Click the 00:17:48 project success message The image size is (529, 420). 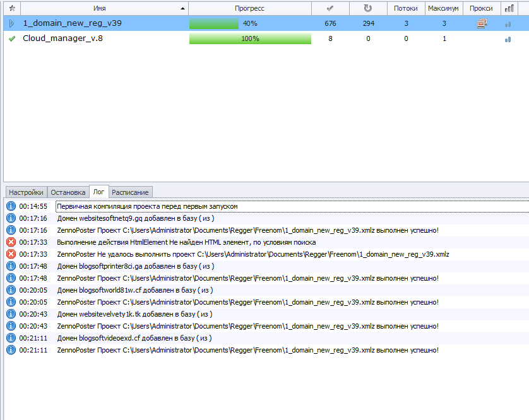click(247, 279)
